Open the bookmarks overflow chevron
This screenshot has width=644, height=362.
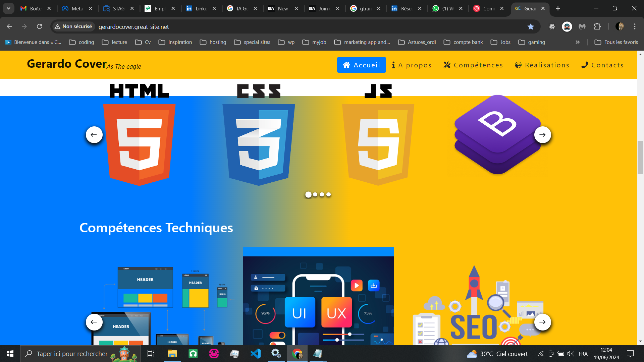click(x=578, y=42)
